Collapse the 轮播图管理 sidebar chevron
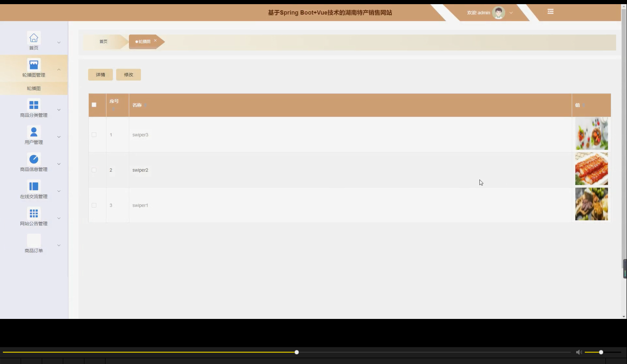The width and height of the screenshot is (627, 364). point(59,69)
